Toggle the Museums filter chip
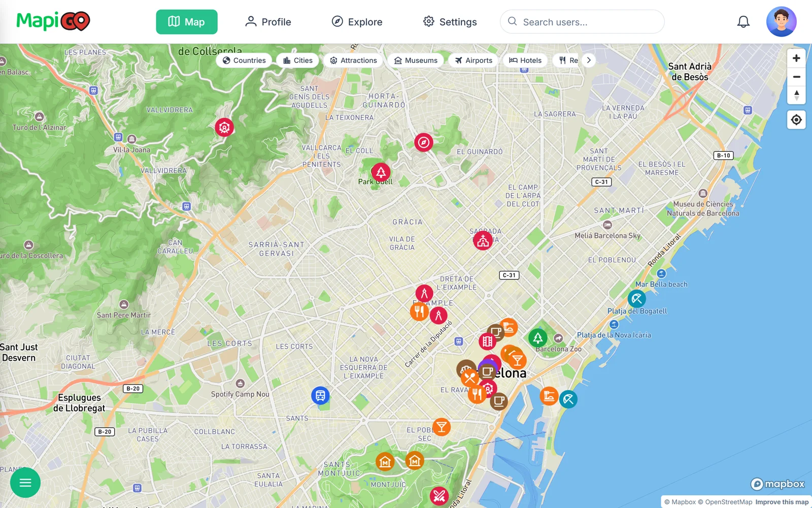 pos(416,60)
